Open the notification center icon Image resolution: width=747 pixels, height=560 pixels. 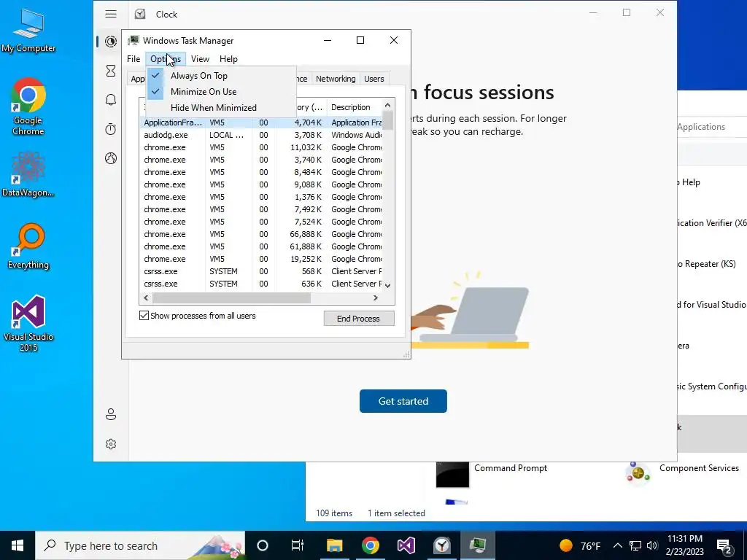(x=724, y=546)
